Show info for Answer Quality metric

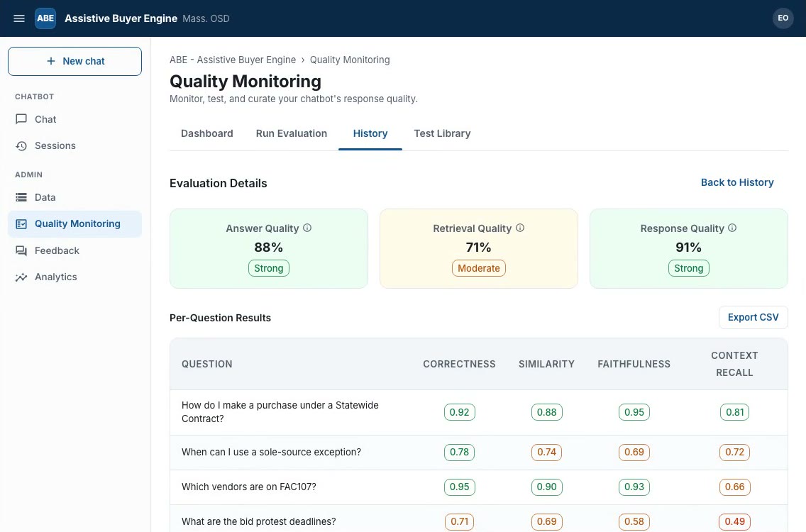click(307, 228)
